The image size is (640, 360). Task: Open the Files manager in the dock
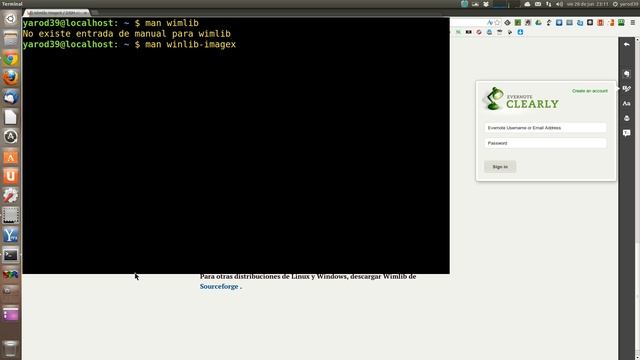(11, 39)
